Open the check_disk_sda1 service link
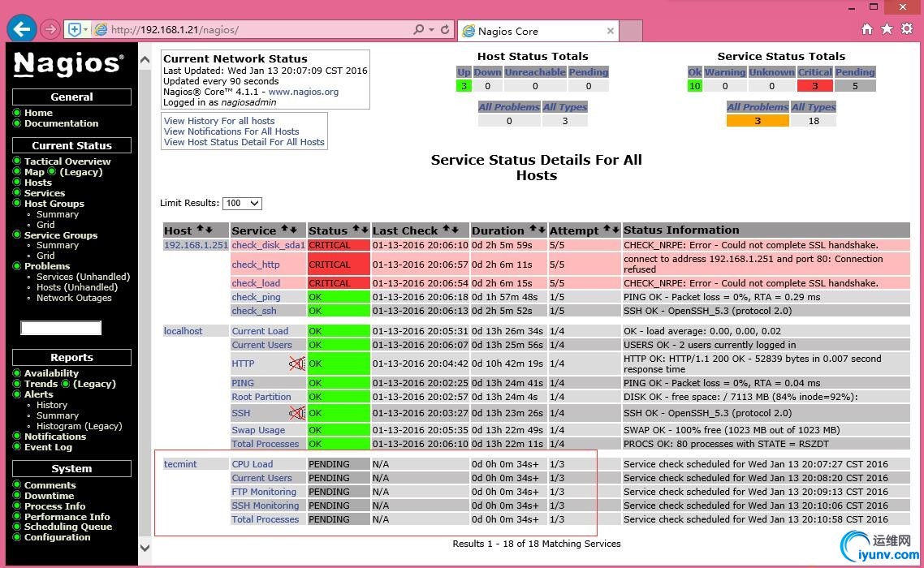 point(268,245)
